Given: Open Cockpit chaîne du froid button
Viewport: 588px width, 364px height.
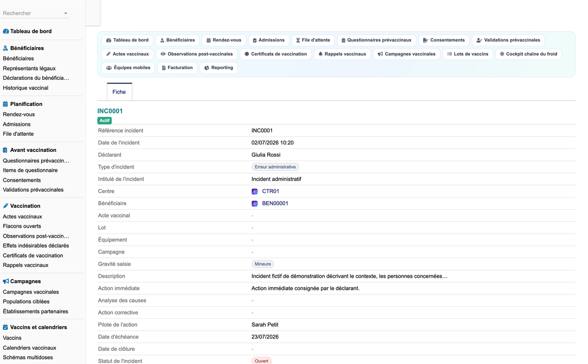Looking at the screenshot, I should click(x=528, y=54).
